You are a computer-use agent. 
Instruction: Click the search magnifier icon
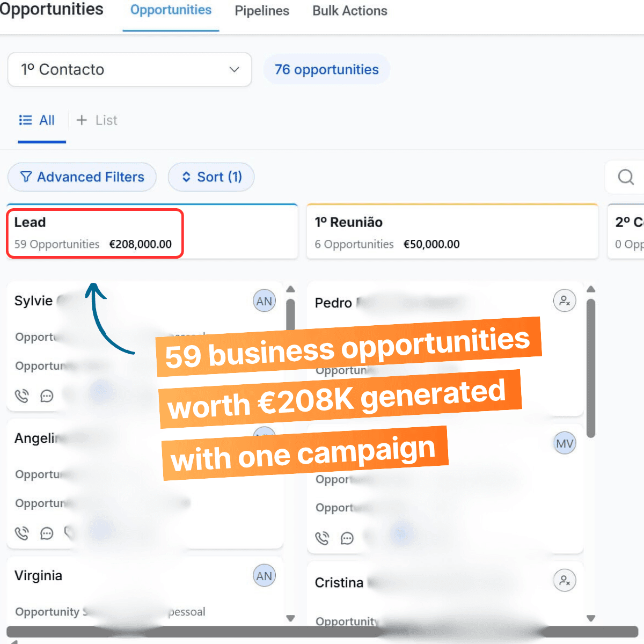point(626,177)
